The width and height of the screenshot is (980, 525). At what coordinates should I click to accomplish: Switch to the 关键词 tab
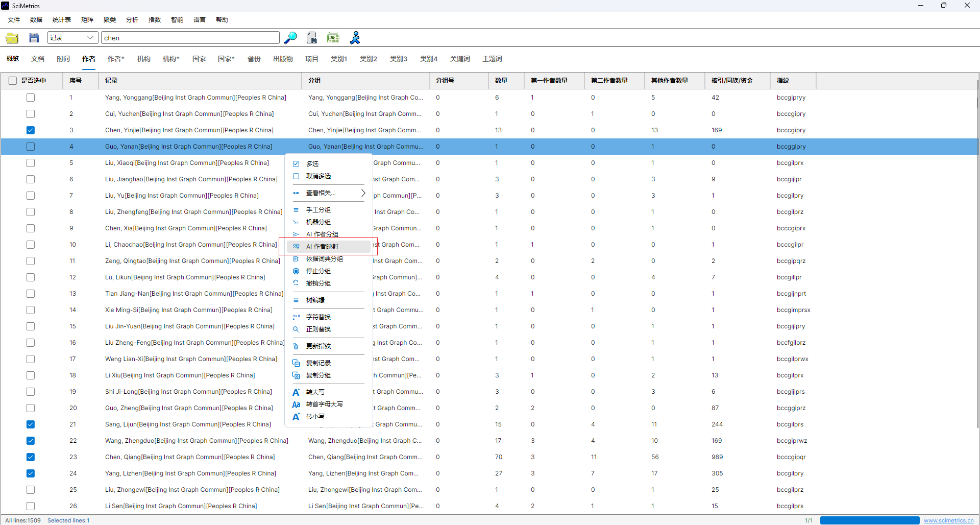coord(460,59)
